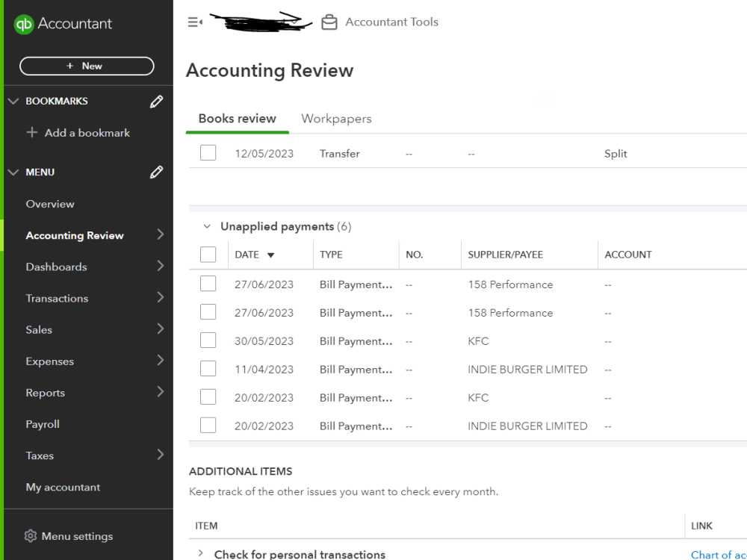Switch to the Workpapers tab
Screen dimensions: 747x560
[x=336, y=119]
